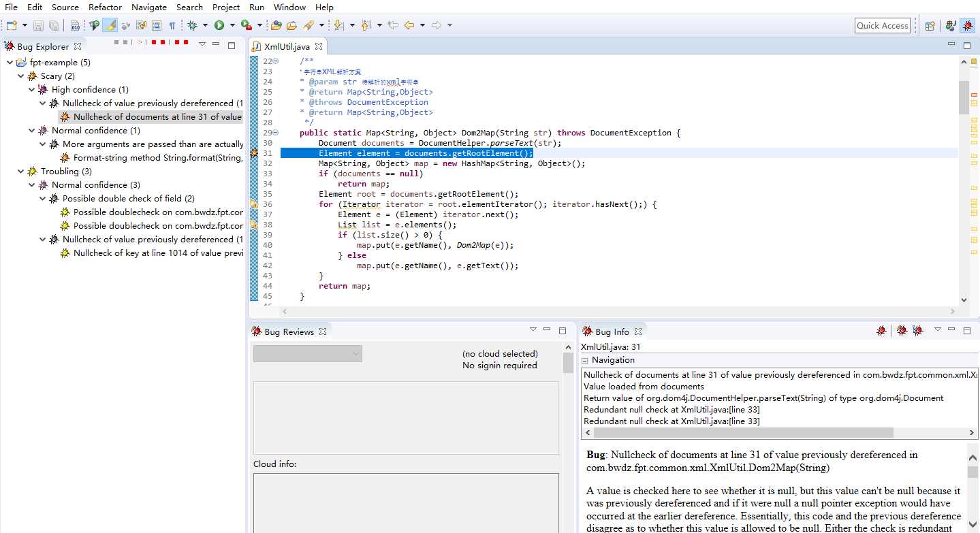Open the Debug button dropdown arrow
This screenshot has width=980, height=533.
coord(205,25)
